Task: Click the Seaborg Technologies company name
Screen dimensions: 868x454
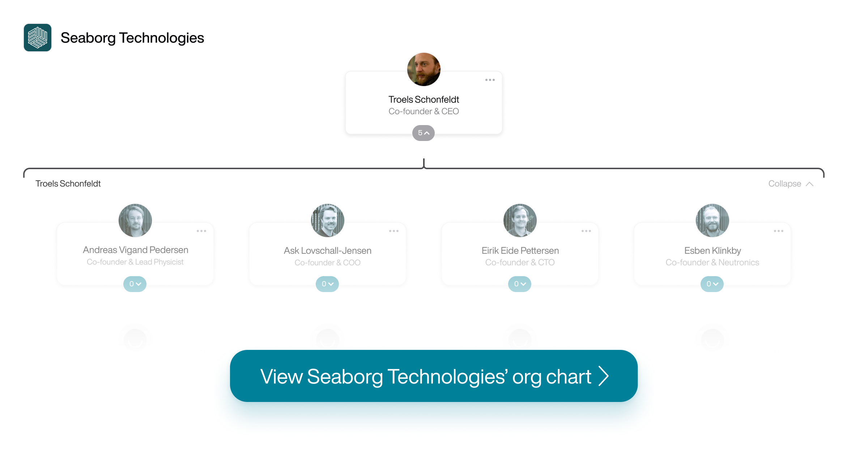Action: point(132,38)
